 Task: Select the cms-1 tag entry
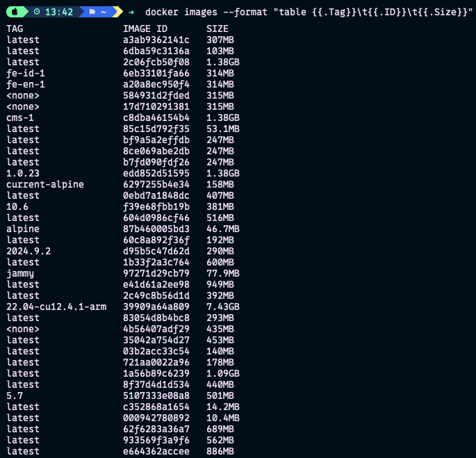pyautogui.click(x=20, y=117)
